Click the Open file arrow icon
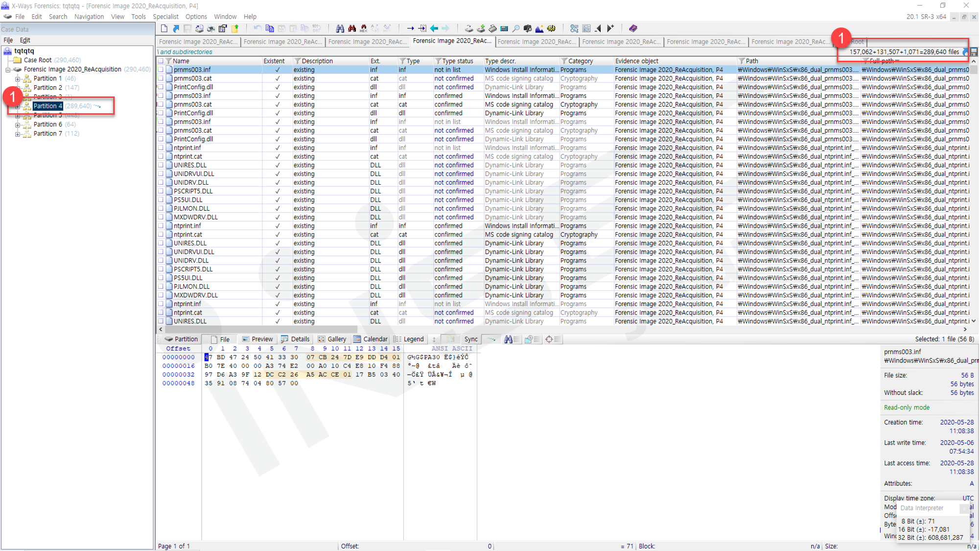 pos(176,28)
